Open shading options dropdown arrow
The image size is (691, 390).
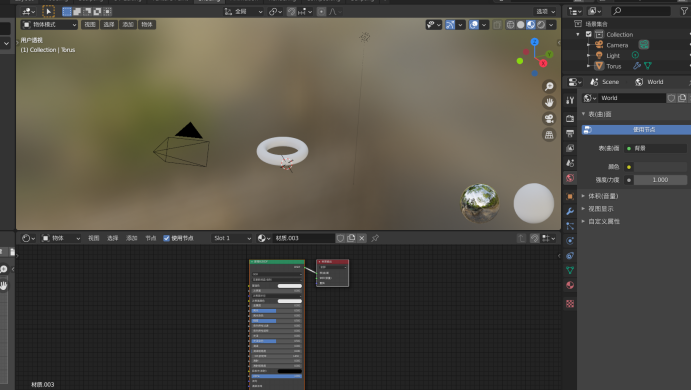[x=551, y=25]
